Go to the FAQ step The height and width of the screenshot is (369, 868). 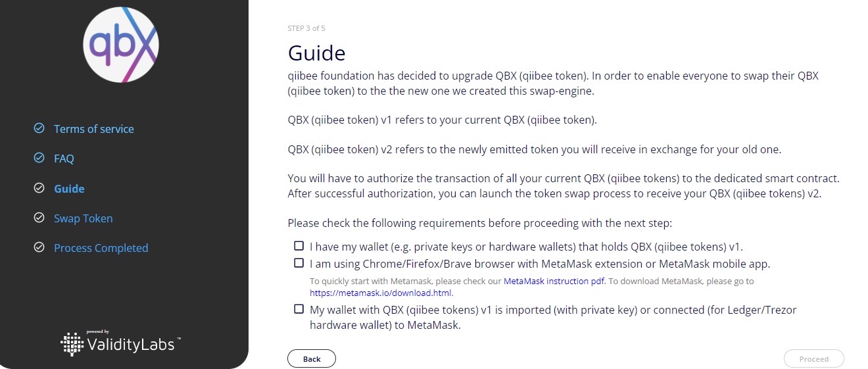point(64,159)
